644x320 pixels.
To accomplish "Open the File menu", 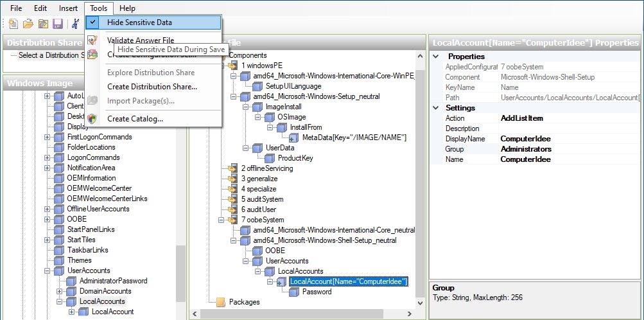I will (x=16, y=8).
